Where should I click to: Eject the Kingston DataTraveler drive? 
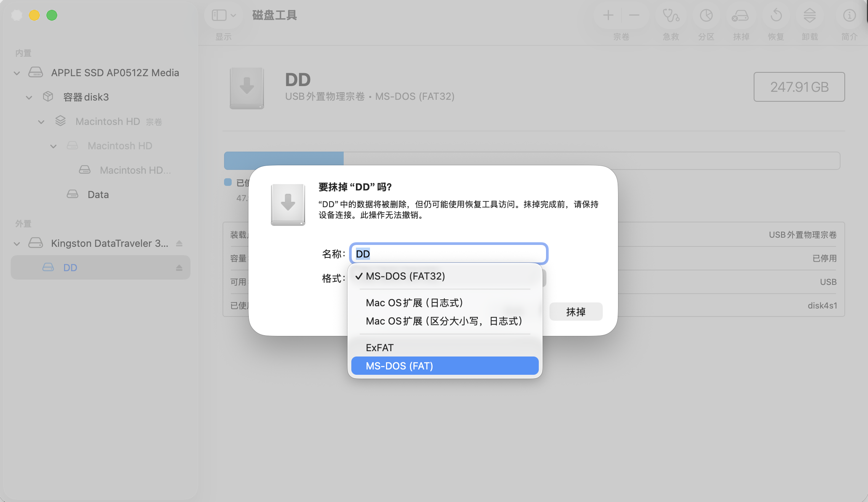(x=179, y=243)
